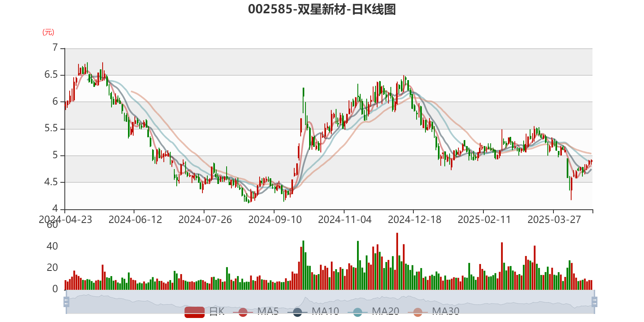The width and height of the screenshot is (644, 322).
Task: Click the data zoom overview area
Action: tap(330, 302)
